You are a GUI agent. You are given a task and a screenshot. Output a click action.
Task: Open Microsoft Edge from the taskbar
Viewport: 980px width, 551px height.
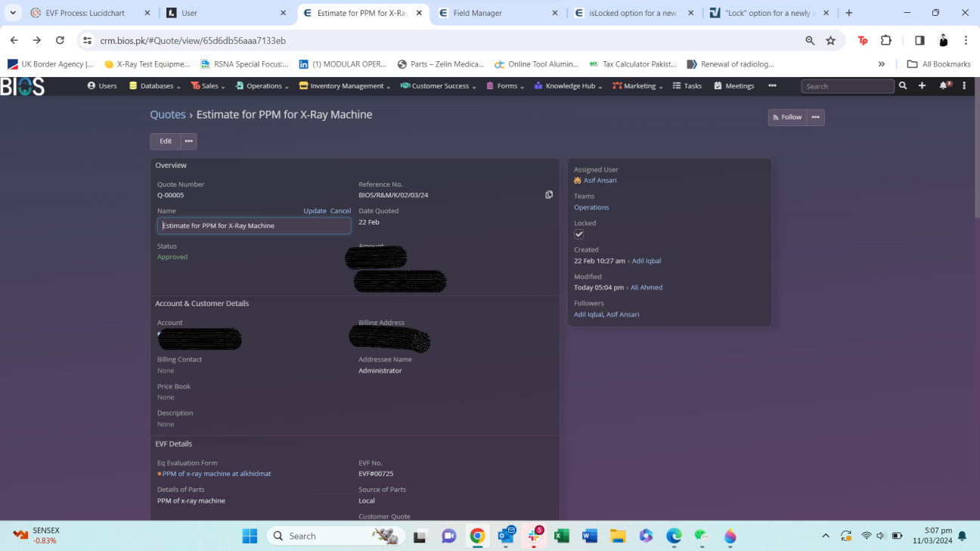pos(674,536)
